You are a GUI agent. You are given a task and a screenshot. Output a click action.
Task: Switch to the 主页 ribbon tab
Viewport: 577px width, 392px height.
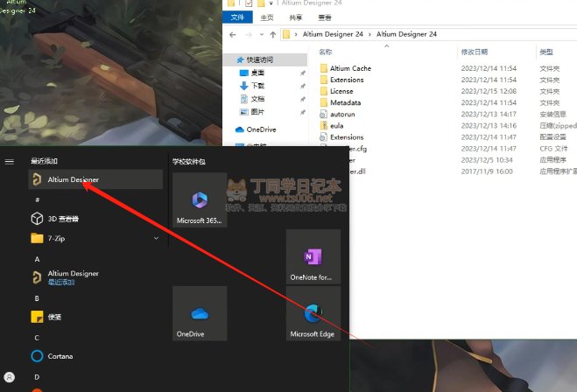(267, 17)
